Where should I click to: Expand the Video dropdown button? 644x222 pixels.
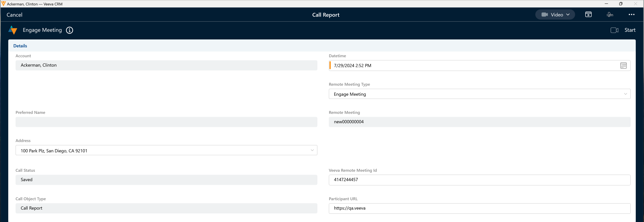coord(555,15)
